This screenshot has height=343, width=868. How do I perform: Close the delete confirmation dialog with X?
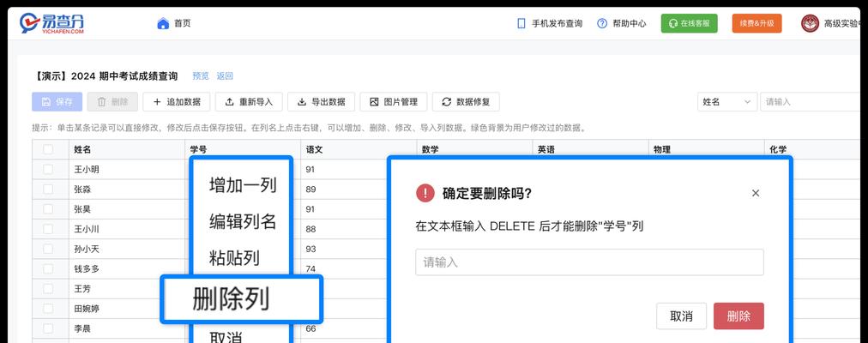click(756, 193)
